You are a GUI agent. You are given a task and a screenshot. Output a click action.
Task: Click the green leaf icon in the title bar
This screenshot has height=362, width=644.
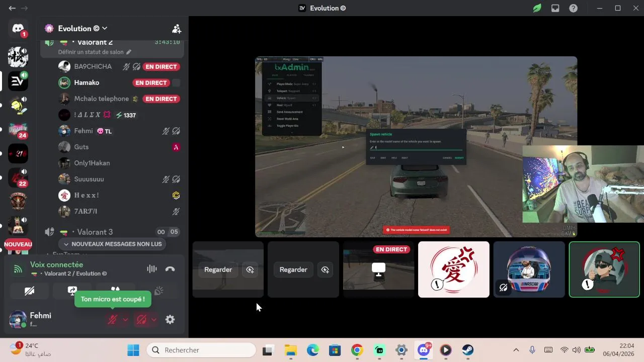(x=537, y=8)
